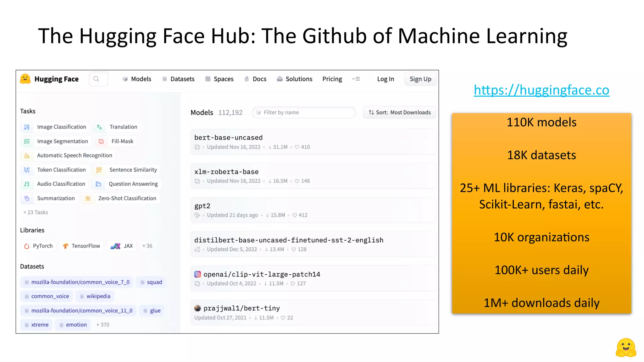Click the Automatic Speech Recognition icon
The width and height of the screenshot is (644, 362).
(x=27, y=156)
